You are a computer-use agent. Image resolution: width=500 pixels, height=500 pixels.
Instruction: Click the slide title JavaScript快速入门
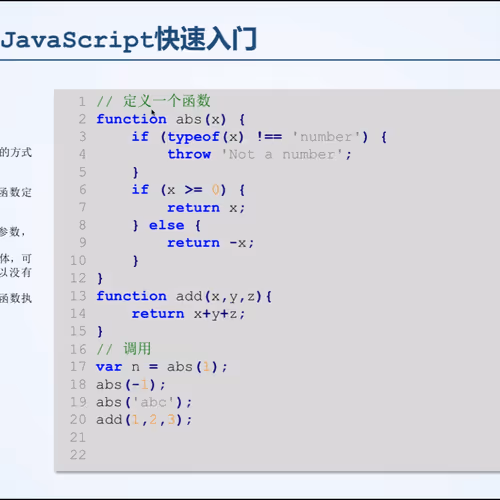click(129, 40)
